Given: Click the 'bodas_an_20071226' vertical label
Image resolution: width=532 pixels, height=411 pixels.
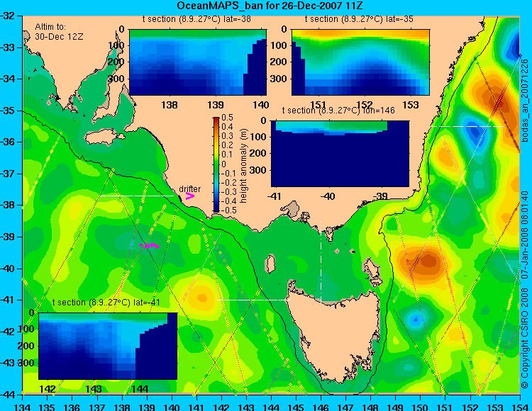Looking at the screenshot, I should (x=525, y=101).
